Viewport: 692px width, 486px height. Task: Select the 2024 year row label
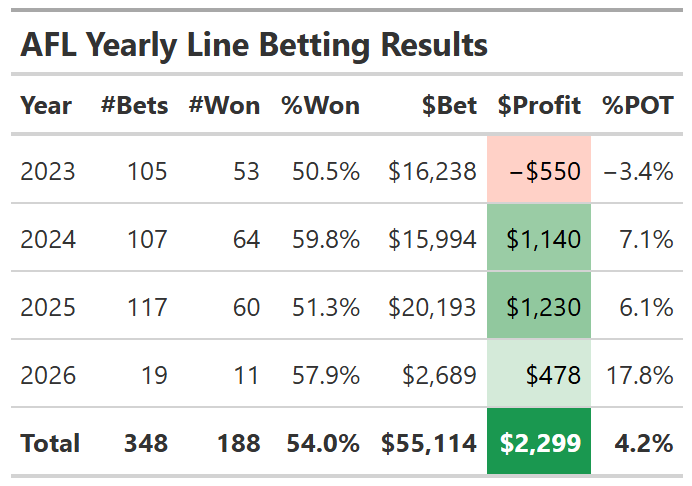[x=48, y=239]
